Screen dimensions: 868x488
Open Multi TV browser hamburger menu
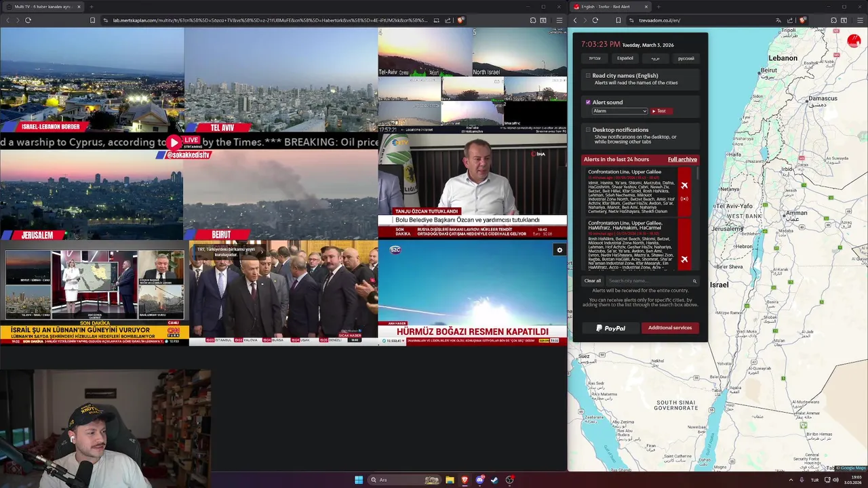point(559,20)
